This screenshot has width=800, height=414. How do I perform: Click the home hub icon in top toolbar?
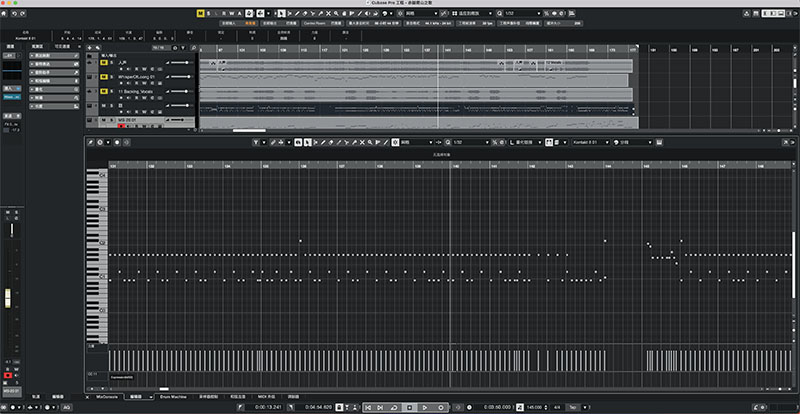[4, 13]
